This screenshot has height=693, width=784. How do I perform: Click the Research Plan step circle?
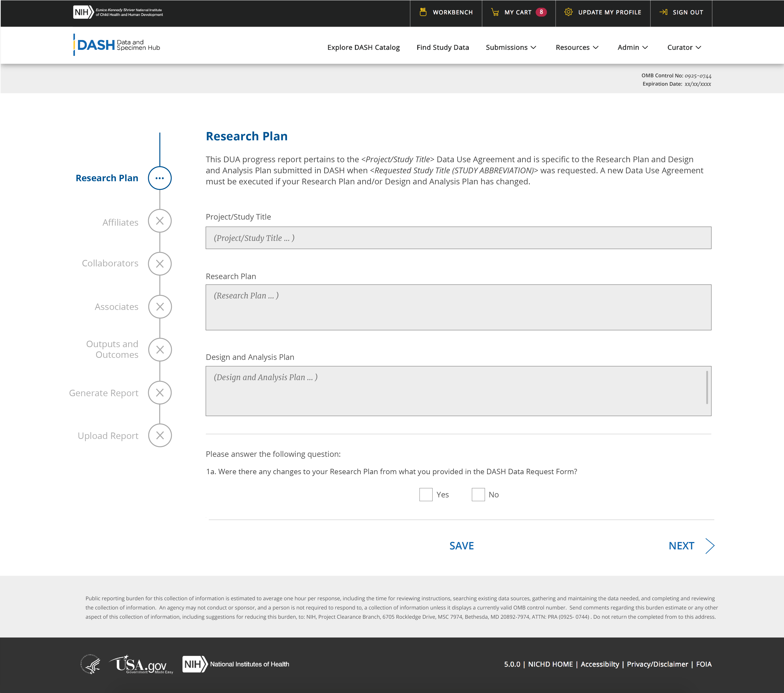[x=159, y=178]
